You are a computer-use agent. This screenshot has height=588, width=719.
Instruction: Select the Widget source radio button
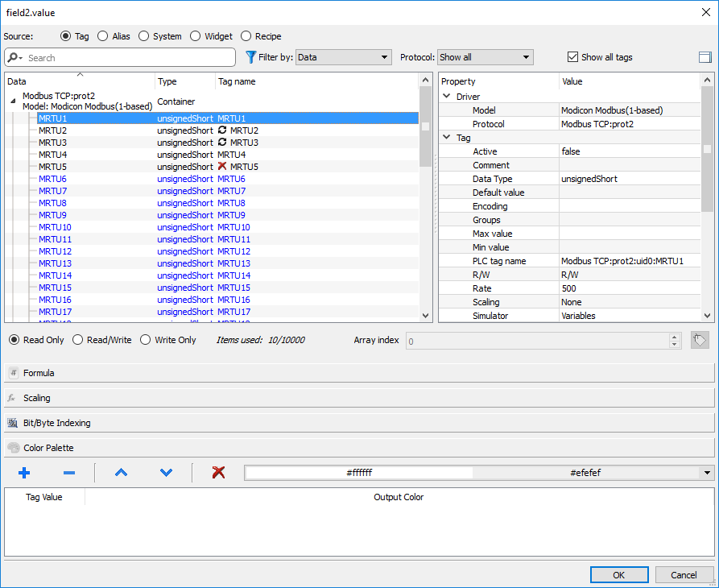[196, 36]
